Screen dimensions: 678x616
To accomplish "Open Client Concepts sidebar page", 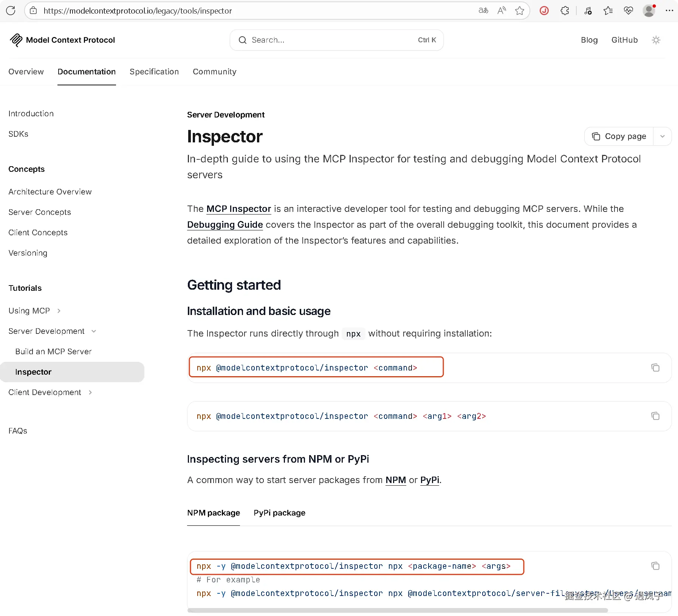I will click(38, 233).
